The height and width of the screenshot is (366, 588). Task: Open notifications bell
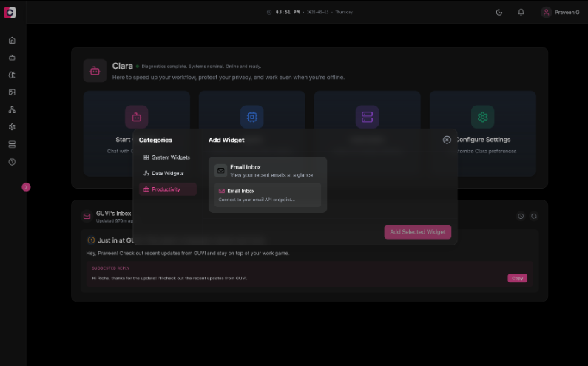(x=521, y=13)
